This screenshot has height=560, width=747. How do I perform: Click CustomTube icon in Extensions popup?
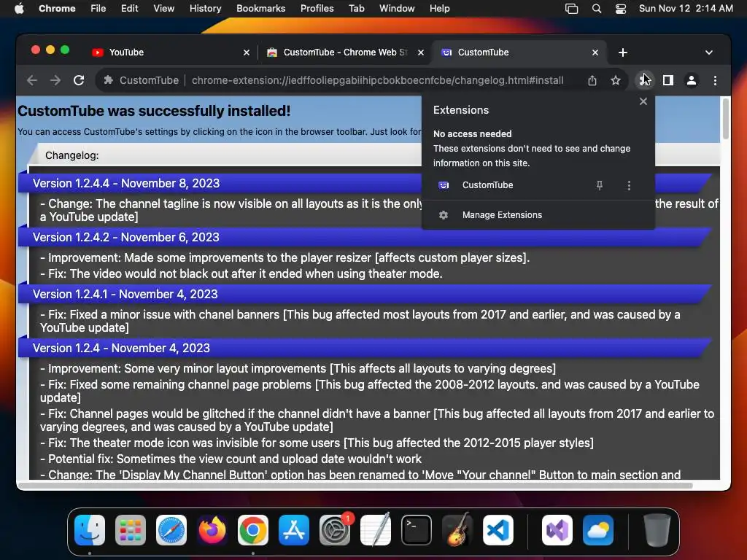(x=444, y=185)
